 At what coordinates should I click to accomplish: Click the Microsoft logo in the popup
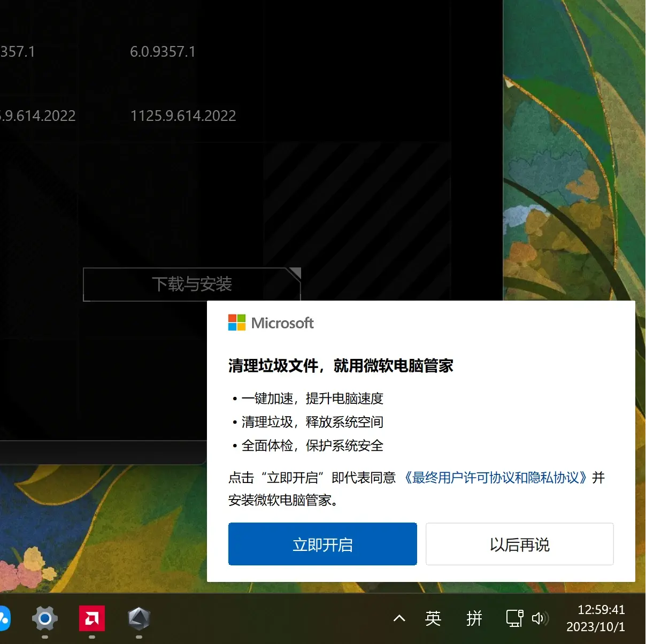[271, 323]
